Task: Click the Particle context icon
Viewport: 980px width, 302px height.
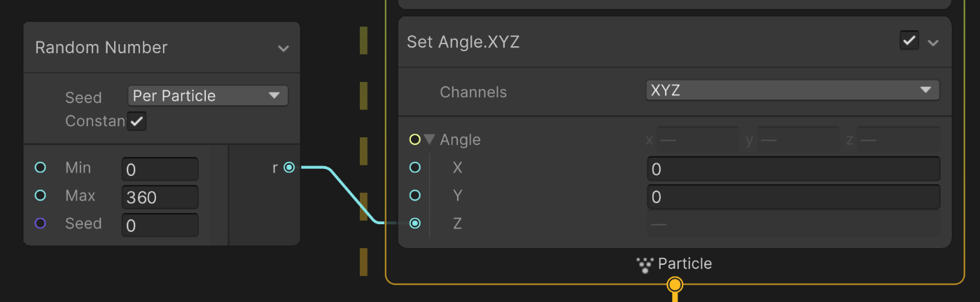Action: (644, 265)
